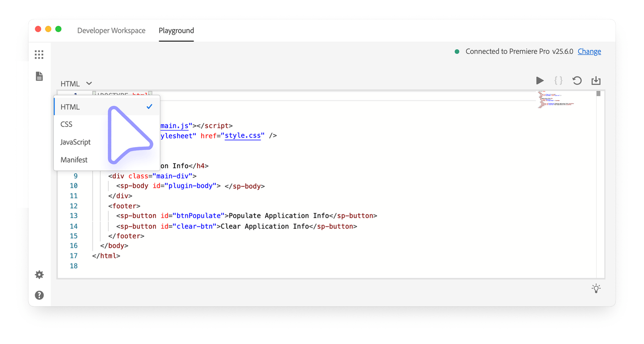644x344 pixels.
Task: Open the HTML language dropdown chevron
Action: (x=89, y=83)
